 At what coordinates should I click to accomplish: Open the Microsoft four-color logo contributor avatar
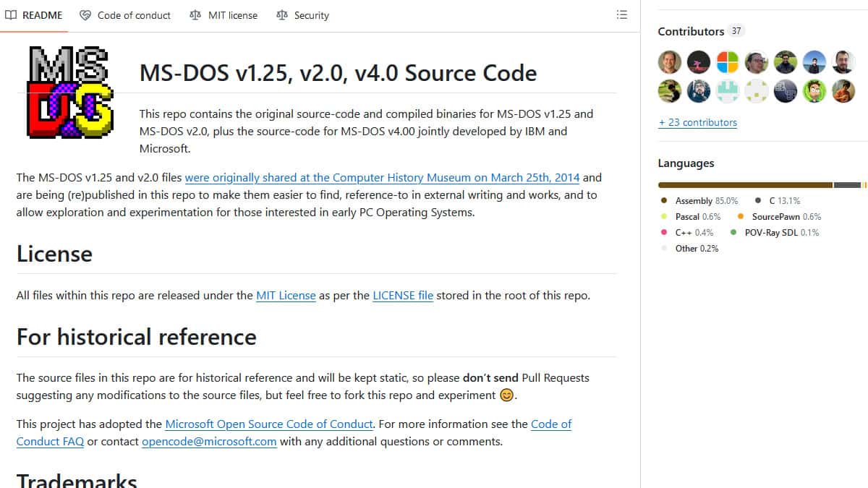(728, 62)
